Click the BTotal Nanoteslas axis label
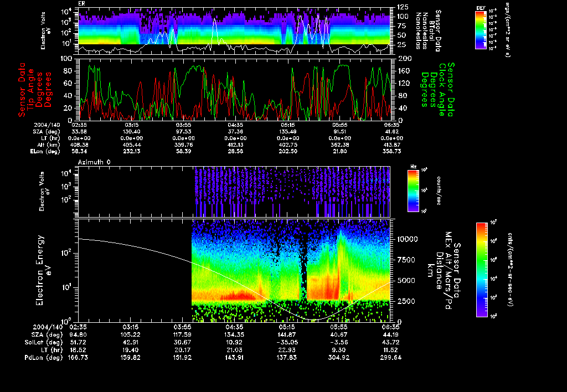The image size is (567, 392). click(429, 30)
